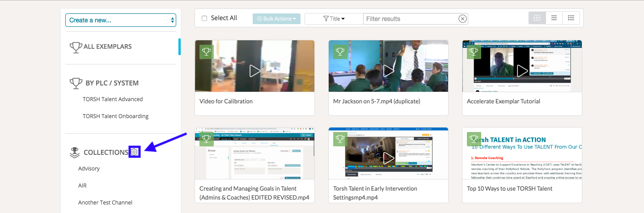The width and height of the screenshot is (644, 213).
Task: Open Top 10 Ways to use TORSH Talent thumbnail
Action: pyautogui.click(x=522, y=154)
